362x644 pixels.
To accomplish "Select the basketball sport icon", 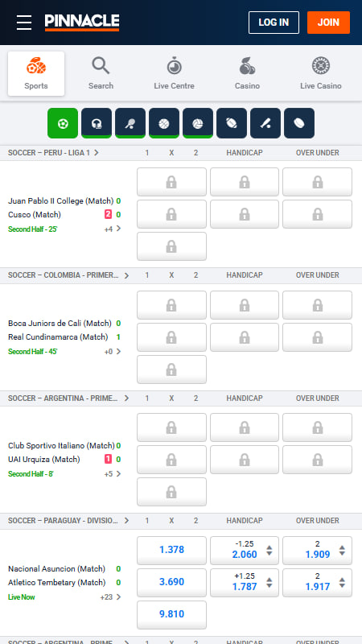I will [164, 123].
